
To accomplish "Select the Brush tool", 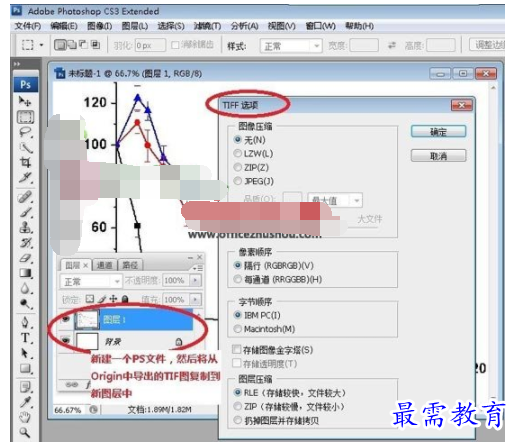I will click(25, 212).
